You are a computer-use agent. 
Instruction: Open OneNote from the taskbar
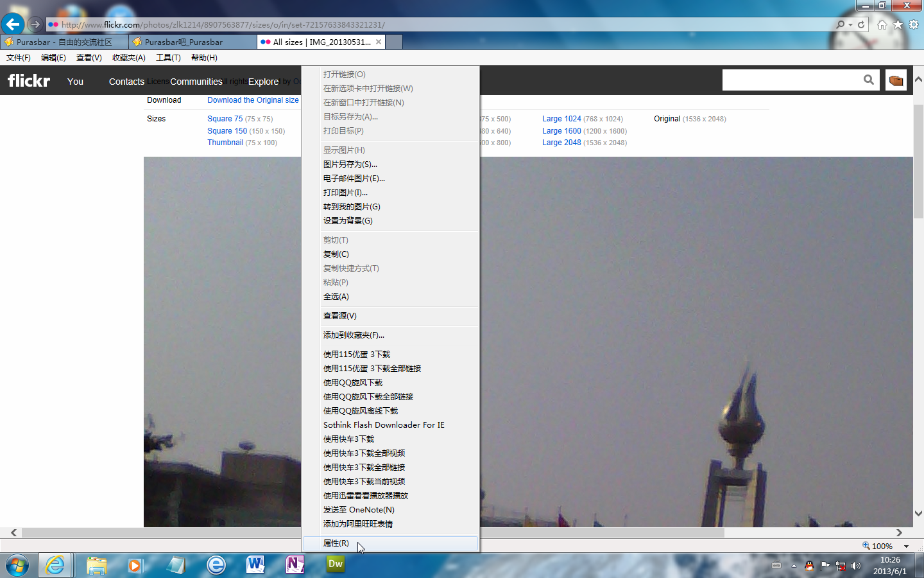pyautogui.click(x=295, y=564)
